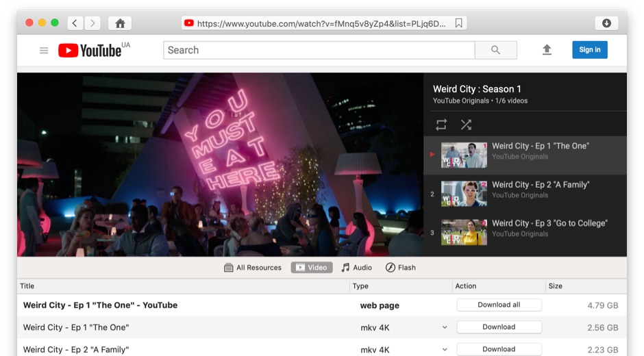Go forward with the forward arrow

[92, 23]
